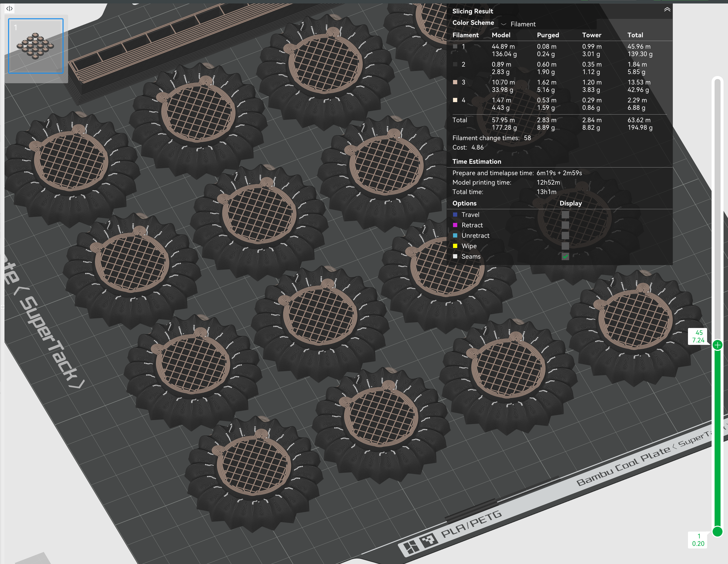Click the Total column header
The image size is (728, 564).
(x=635, y=35)
